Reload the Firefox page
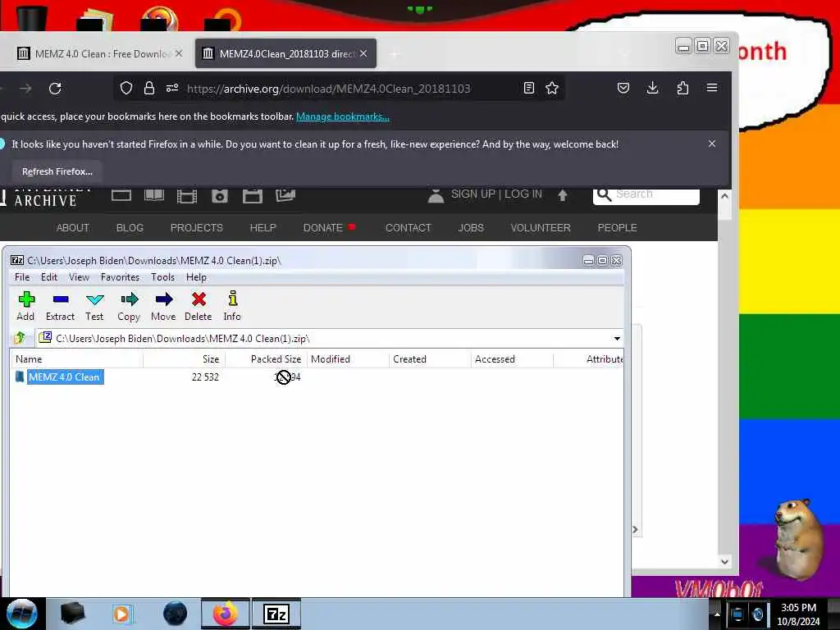 click(55, 89)
